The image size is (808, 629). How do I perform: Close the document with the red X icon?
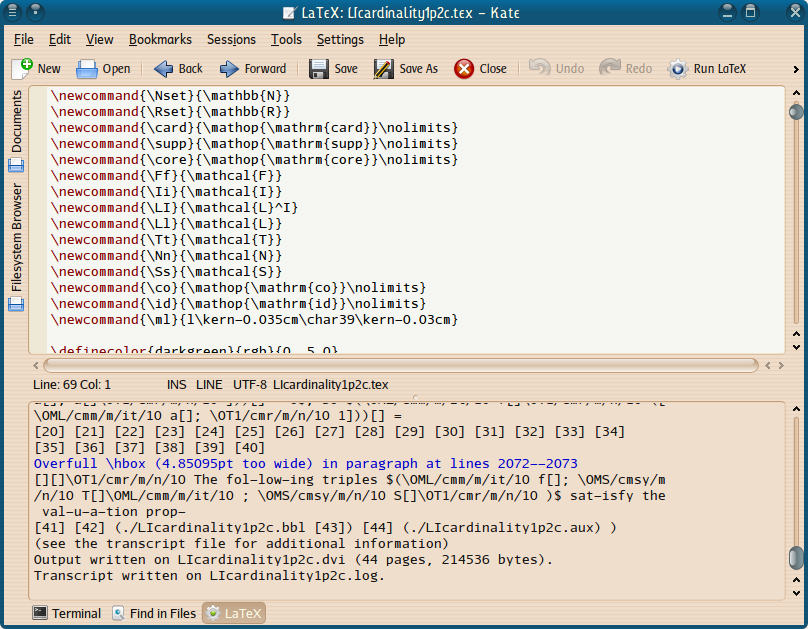pos(464,69)
